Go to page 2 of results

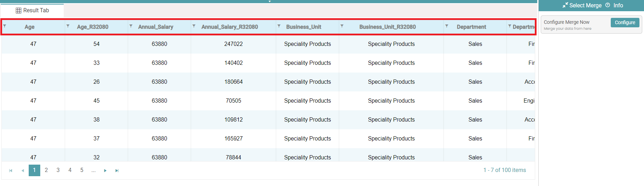[46, 170]
